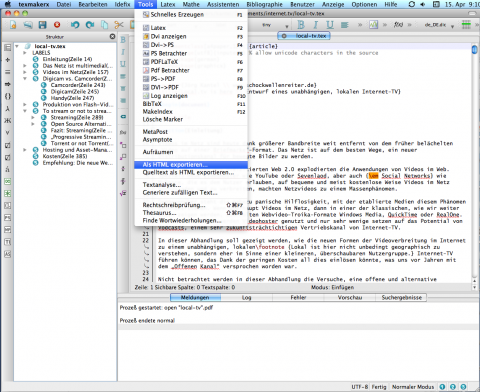Click the lambda Greek letters icon
This screenshot has height=392, width=480.
[x=7, y=109]
